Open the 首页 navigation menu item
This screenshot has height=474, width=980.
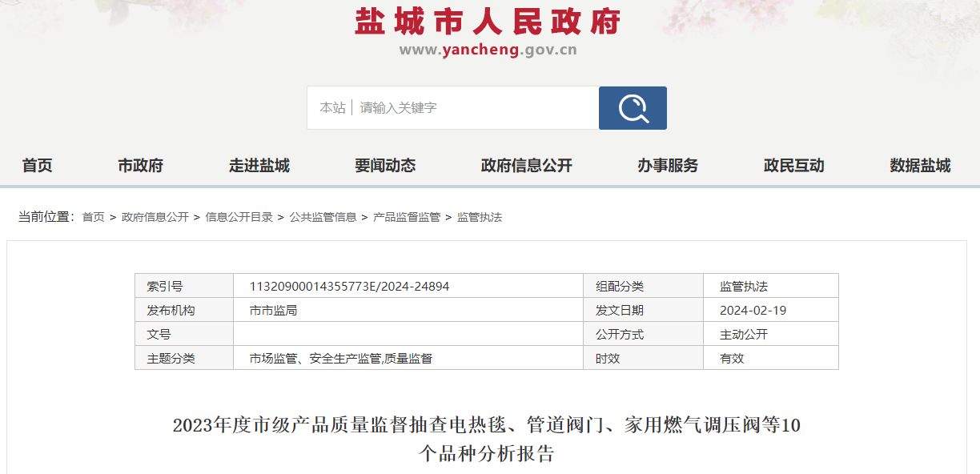pyautogui.click(x=37, y=166)
